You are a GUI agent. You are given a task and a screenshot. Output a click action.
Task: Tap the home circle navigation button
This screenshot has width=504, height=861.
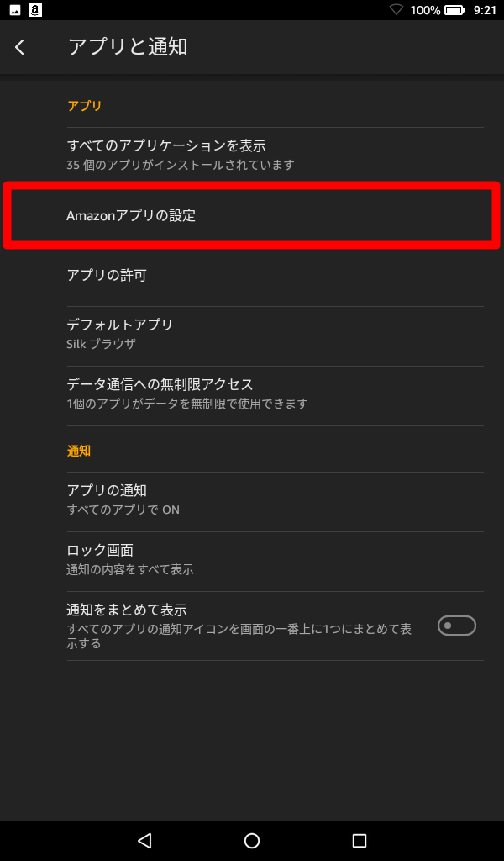click(x=252, y=840)
